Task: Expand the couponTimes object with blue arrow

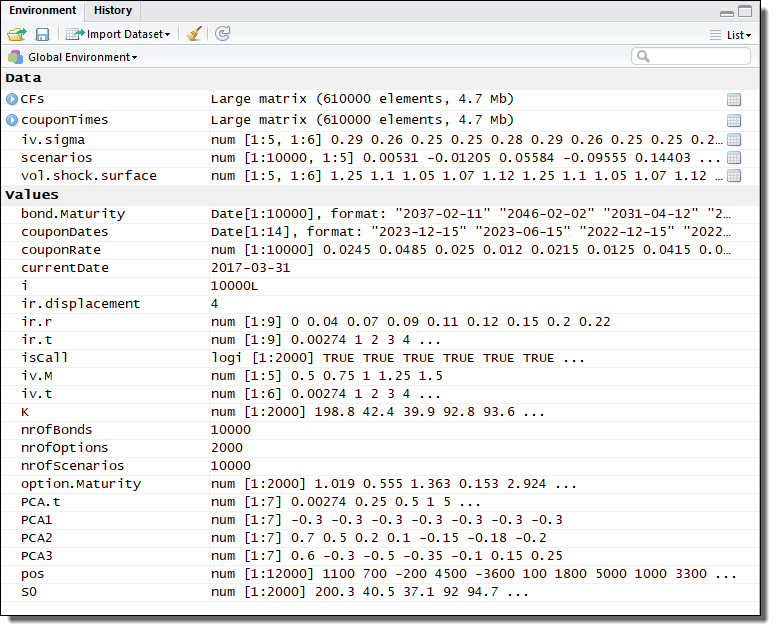Action: click(x=12, y=120)
